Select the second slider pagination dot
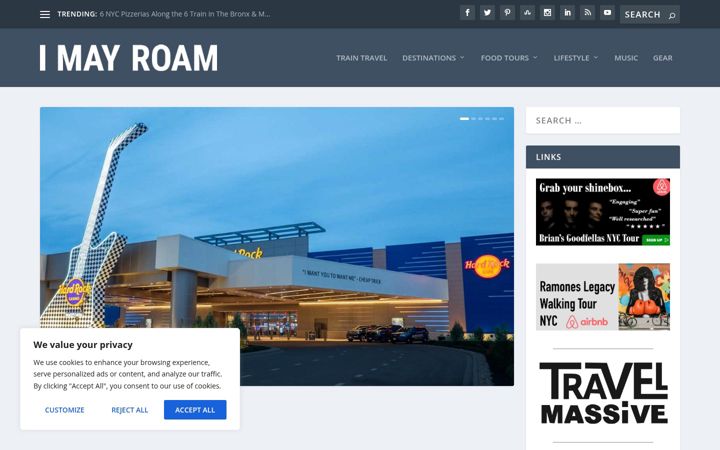720x450 pixels. (473, 119)
